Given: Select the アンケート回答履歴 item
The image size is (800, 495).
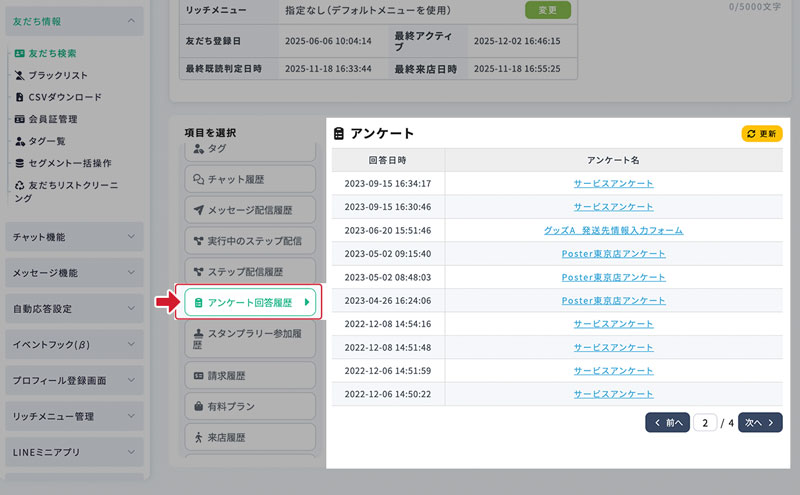Looking at the screenshot, I should pos(249,302).
